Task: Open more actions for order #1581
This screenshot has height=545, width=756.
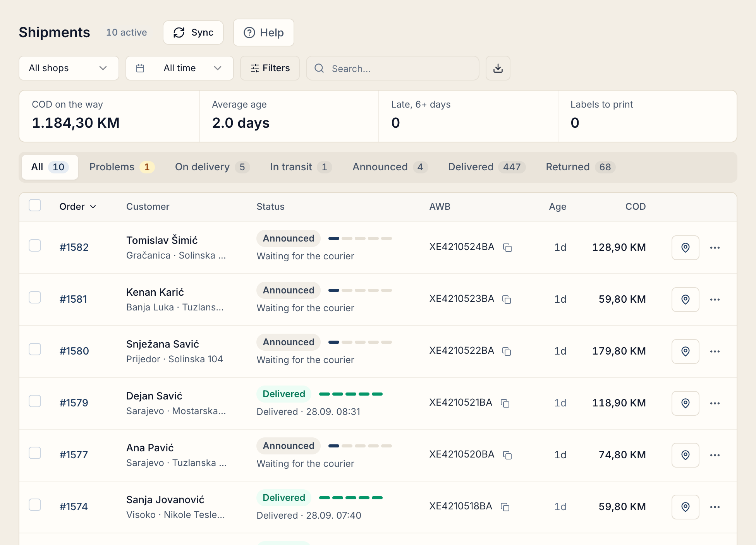Action: [715, 300]
